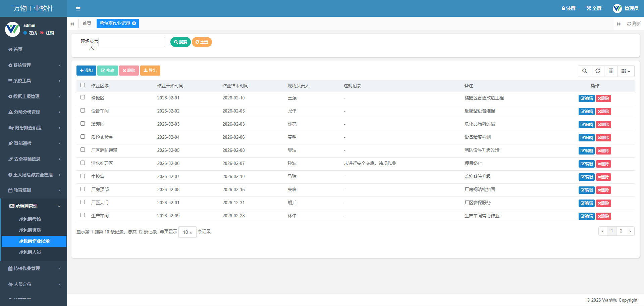Viewport: 644px width, 306px height.
Task: Click the 现场负责人 search input field
Action: tap(132, 42)
